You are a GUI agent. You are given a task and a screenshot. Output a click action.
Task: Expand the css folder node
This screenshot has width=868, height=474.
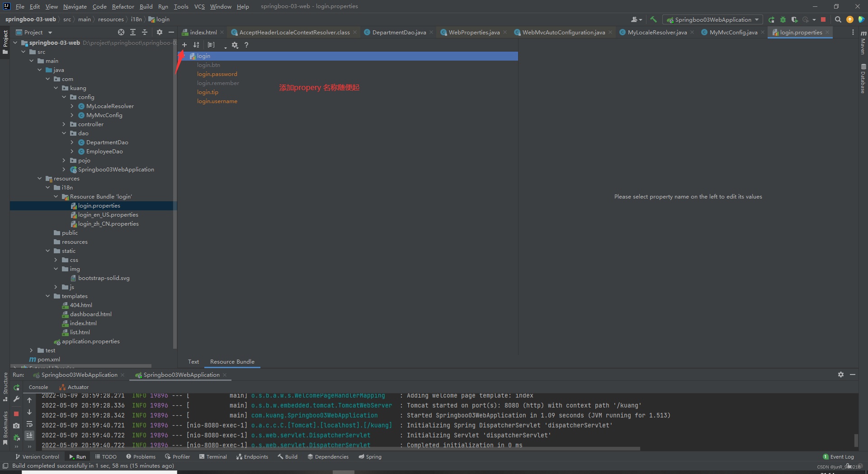coord(56,260)
